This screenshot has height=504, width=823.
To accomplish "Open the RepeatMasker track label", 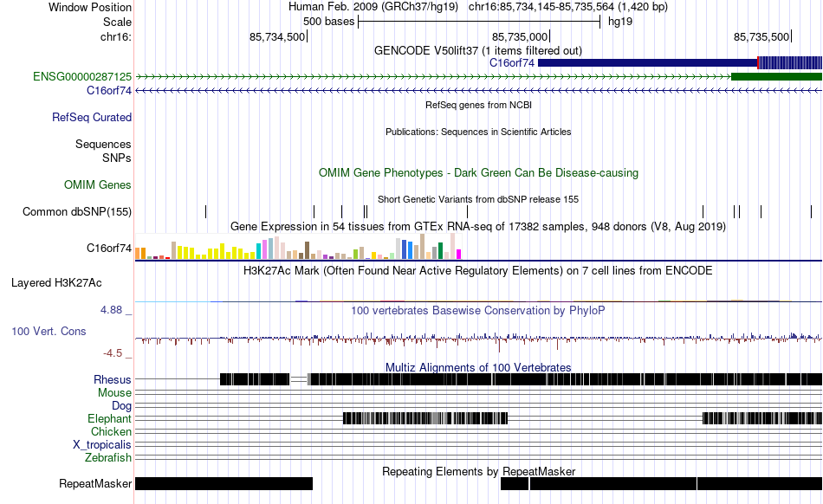I will (95, 483).
